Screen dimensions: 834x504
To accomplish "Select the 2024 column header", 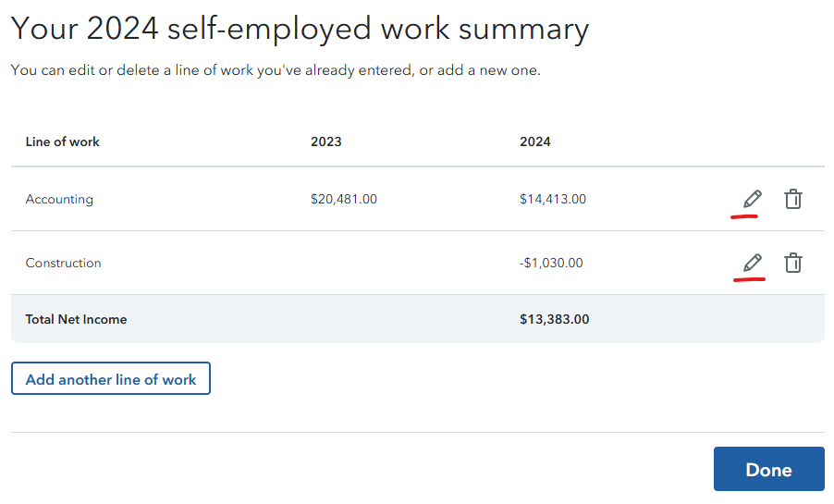I will (535, 141).
